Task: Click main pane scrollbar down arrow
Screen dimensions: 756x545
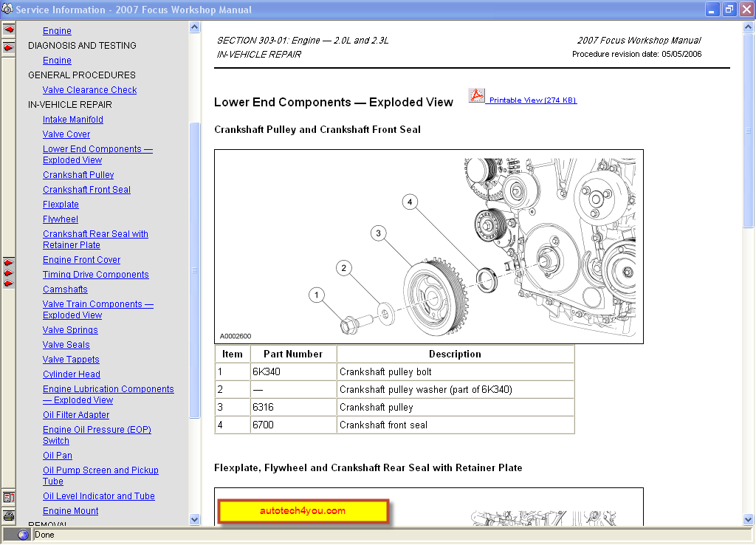Action: (x=749, y=520)
